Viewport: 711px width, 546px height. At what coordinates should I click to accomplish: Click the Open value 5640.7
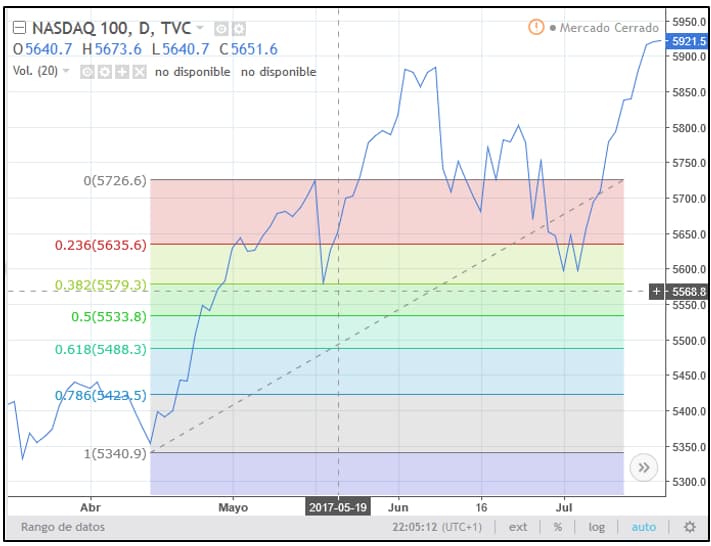point(48,49)
